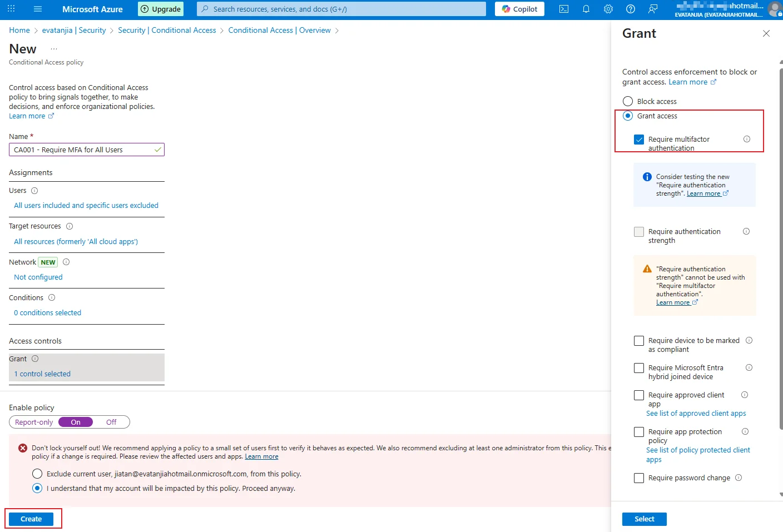Go to evatanjia | Security breadcrumb

click(74, 30)
